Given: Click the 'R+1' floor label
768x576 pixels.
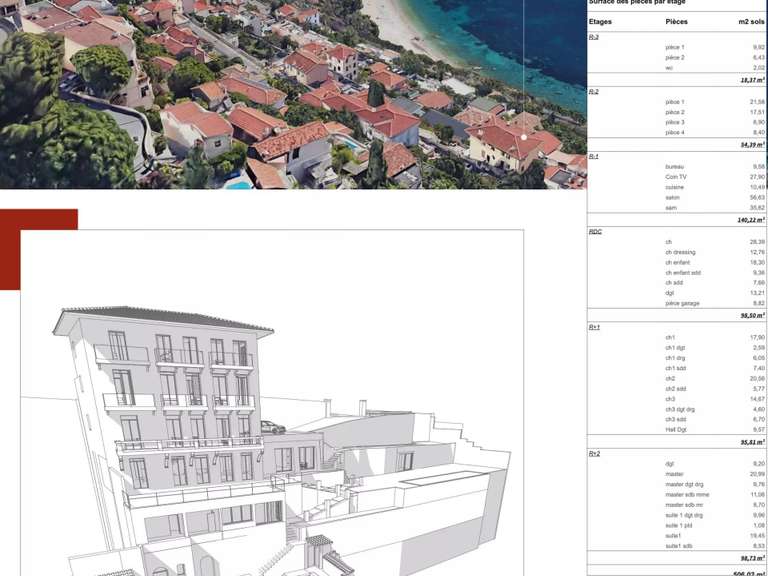Looking at the screenshot, I should [594, 327].
